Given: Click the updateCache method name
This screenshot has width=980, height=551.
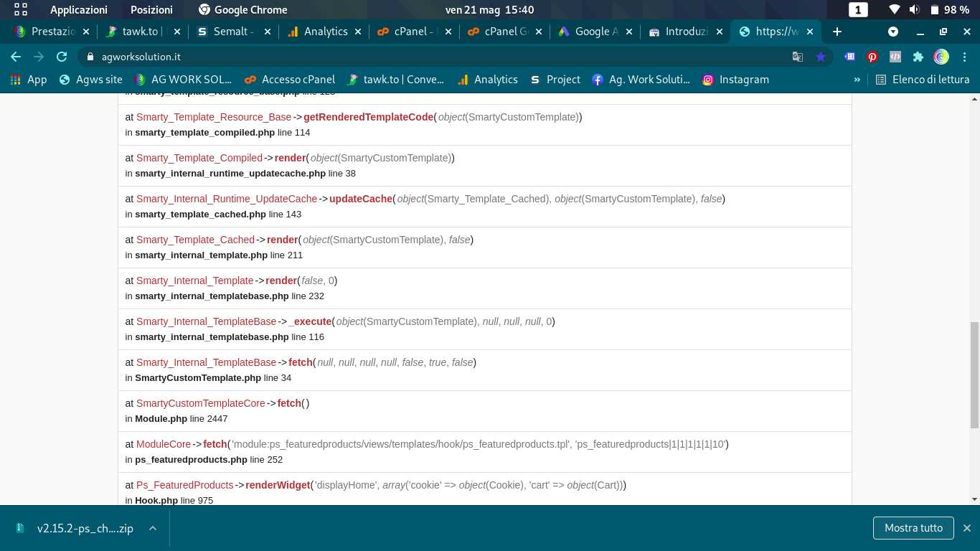Looking at the screenshot, I should pyautogui.click(x=361, y=199).
